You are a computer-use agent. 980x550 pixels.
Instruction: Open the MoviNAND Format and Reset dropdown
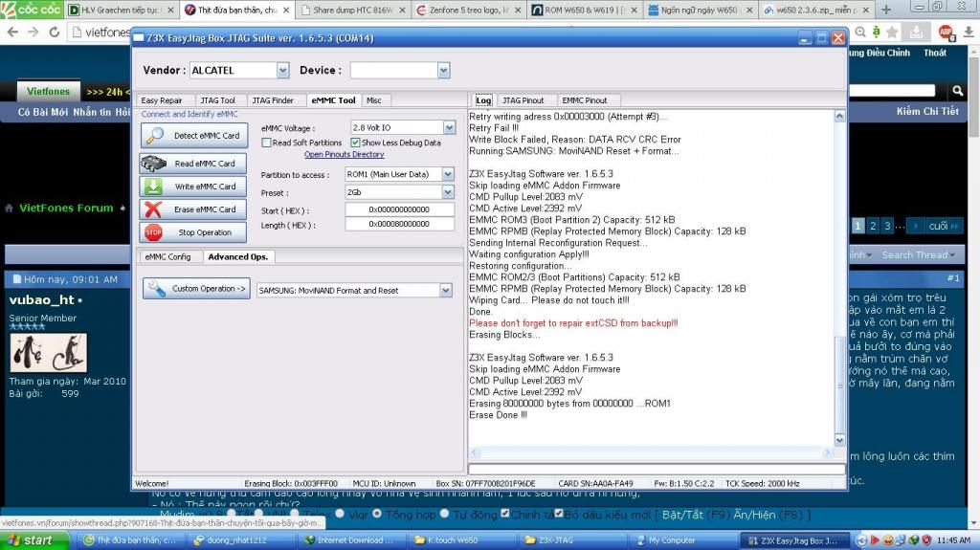point(445,290)
